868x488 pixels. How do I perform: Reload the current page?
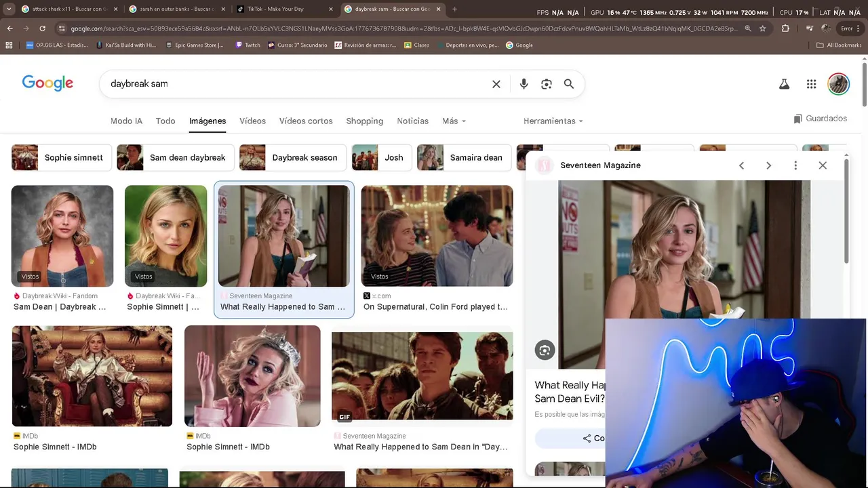pos(42,28)
